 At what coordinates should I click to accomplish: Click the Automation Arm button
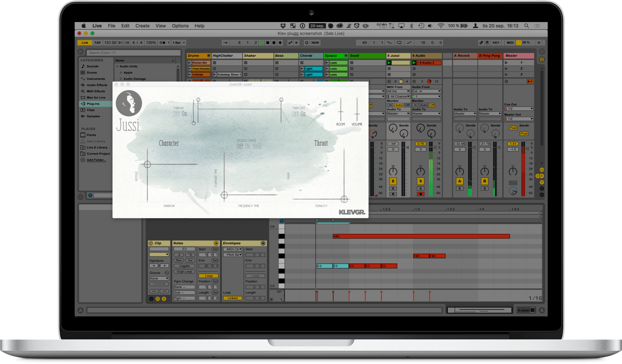coord(290,43)
